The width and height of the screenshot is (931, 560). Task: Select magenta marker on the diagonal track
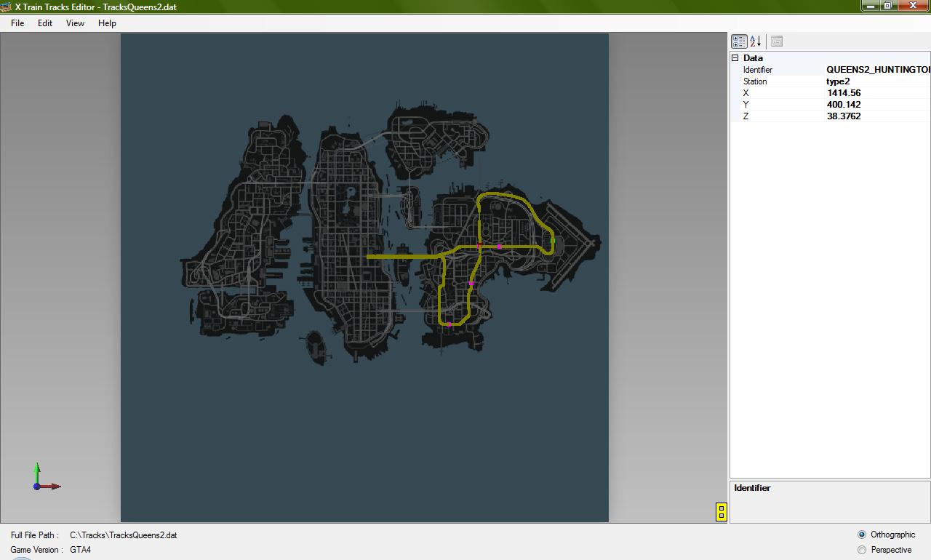coord(472,283)
